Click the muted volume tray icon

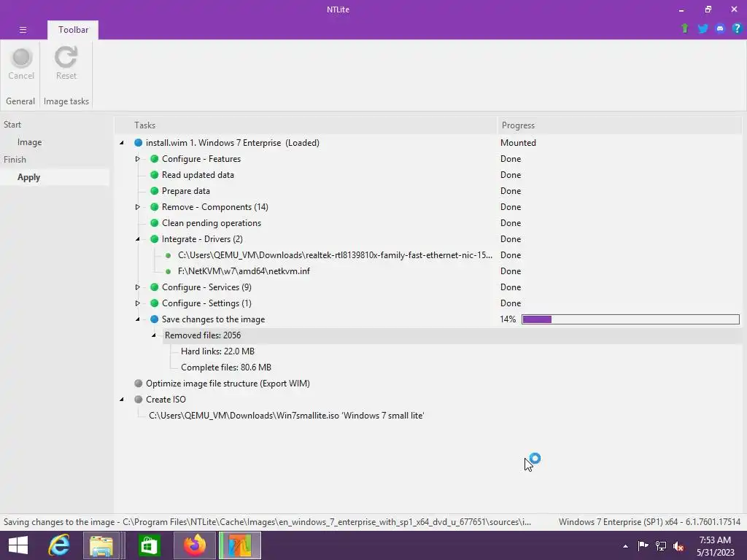pos(678,546)
